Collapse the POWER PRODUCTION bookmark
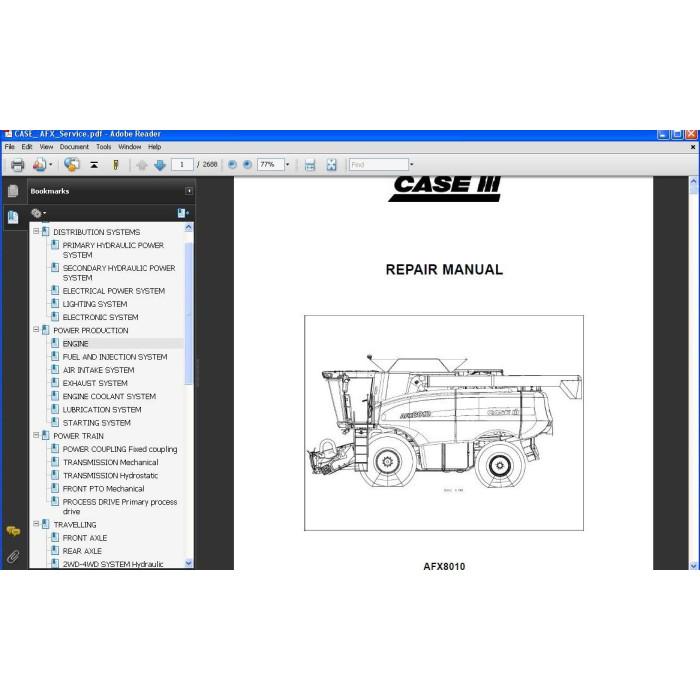700x700 pixels. click(x=36, y=329)
